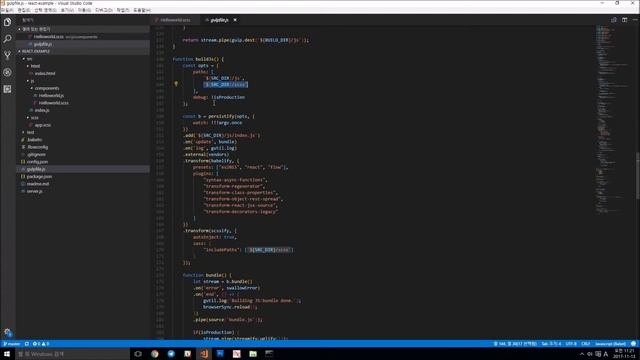Change the tab size indentation setting in status bar

(551, 344)
